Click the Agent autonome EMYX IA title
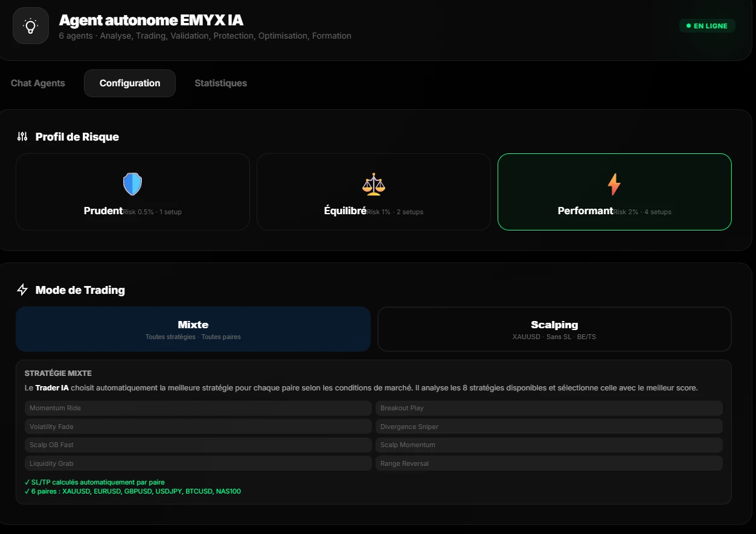This screenshot has width=756, height=534. pyautogui.click(x=151, y=21)
